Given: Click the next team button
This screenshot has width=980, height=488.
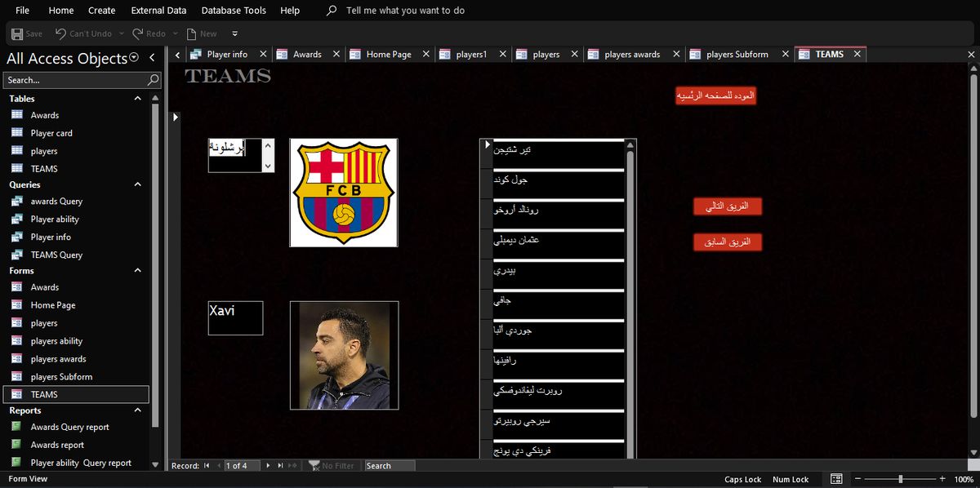Looking at the screenshot, I should (x=728, y=206).
